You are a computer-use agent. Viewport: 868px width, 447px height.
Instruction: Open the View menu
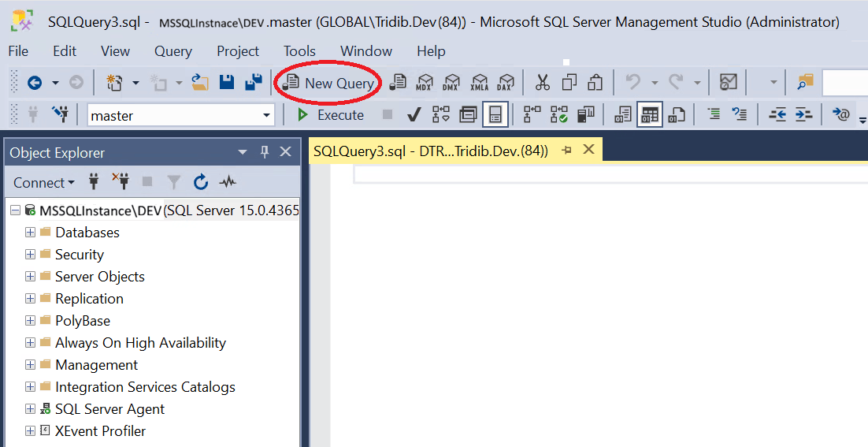pos(115,51)
